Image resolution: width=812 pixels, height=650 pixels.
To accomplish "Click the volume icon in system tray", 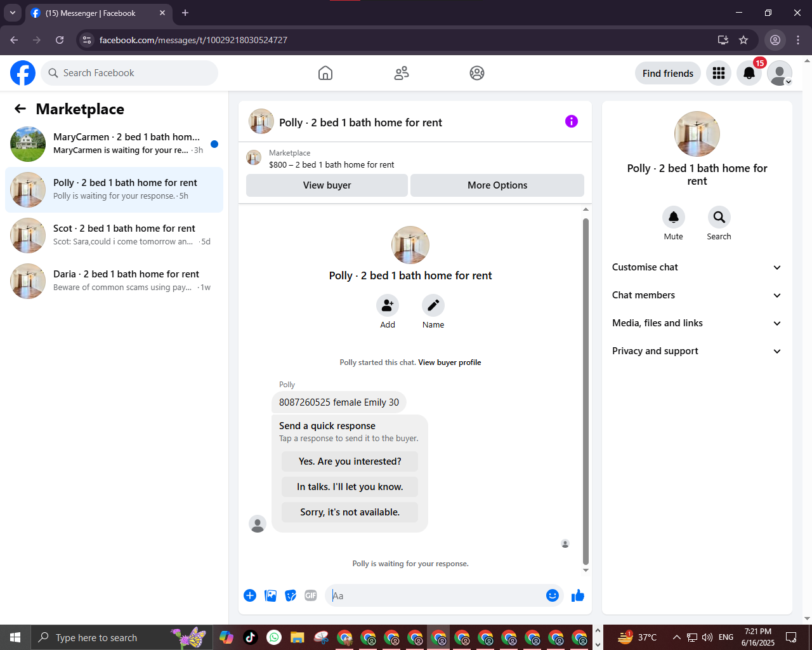I will [707, 637].
